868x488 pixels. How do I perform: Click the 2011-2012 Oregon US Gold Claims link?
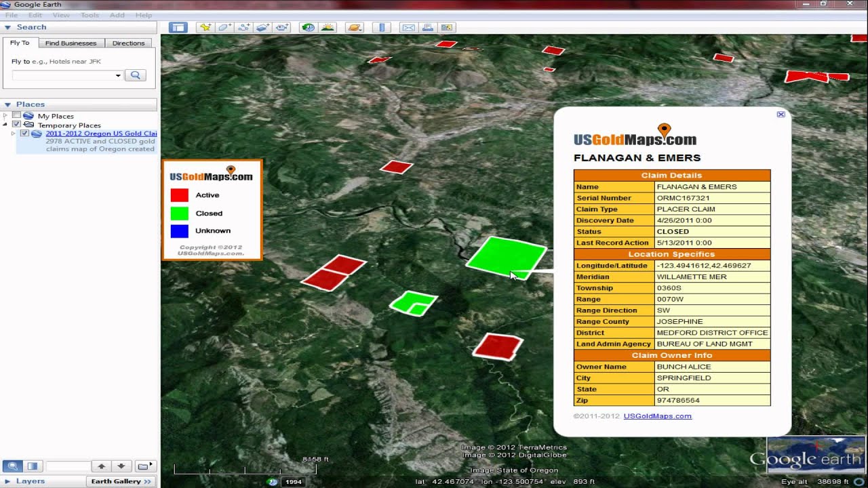[x=101, y=134]
